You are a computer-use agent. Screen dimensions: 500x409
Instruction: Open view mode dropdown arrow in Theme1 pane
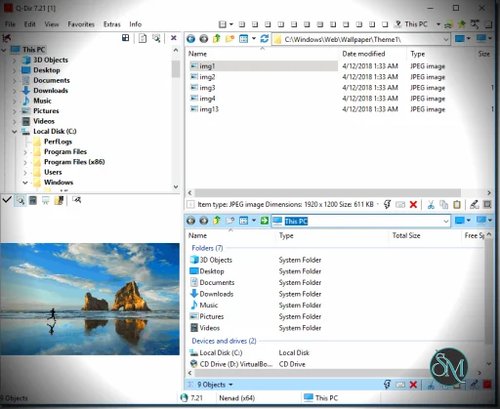254,39
